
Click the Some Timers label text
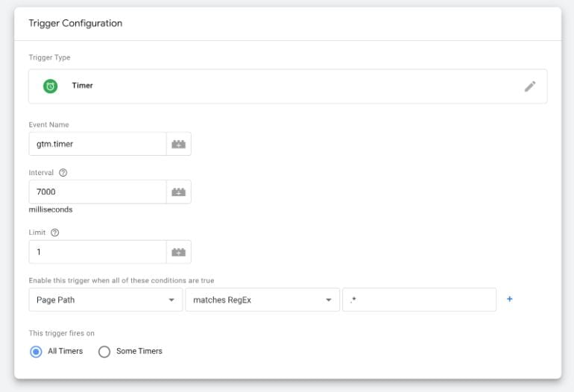[139, 352]
